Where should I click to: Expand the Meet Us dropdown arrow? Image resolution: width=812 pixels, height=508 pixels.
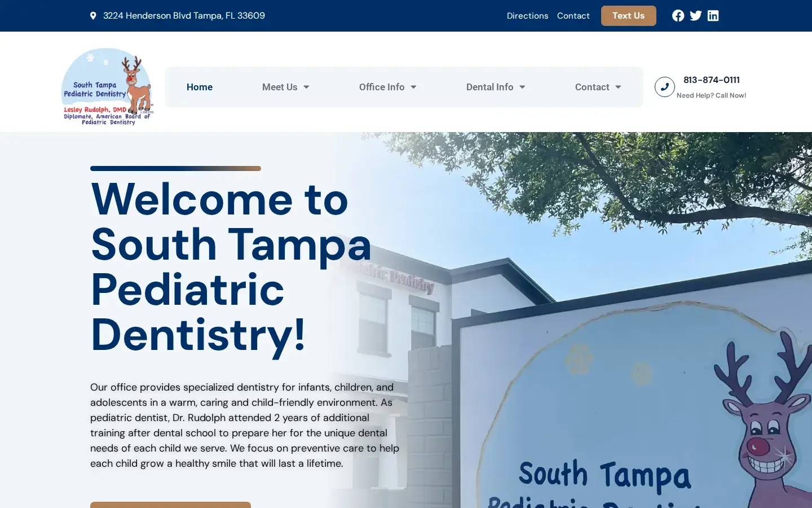click(x=306, y=87)
